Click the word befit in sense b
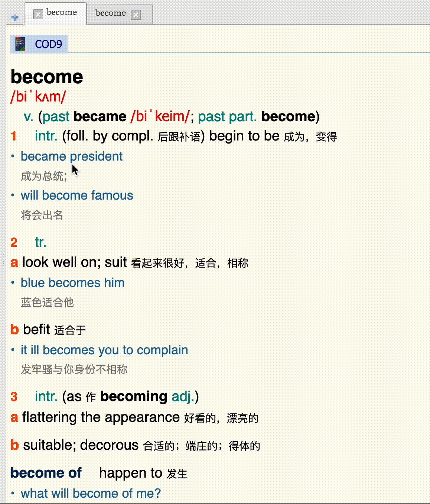 (36, 329)
